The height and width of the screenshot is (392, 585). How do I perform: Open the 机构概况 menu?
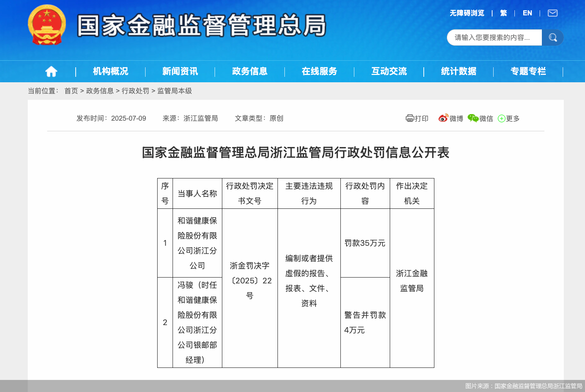click(x=110, y=71)
